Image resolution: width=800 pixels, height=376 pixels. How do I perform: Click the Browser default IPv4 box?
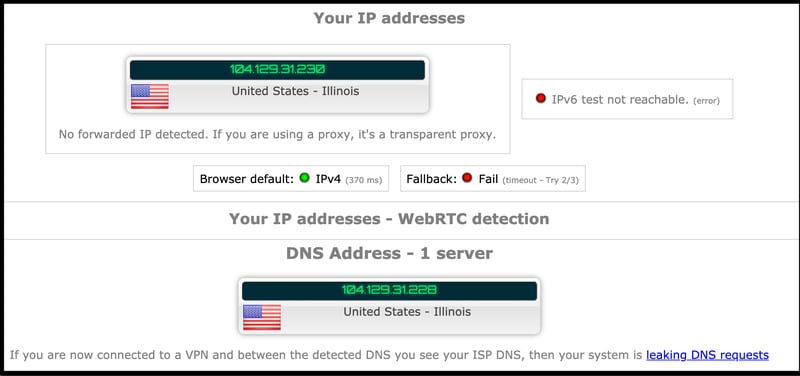[291, 179]
